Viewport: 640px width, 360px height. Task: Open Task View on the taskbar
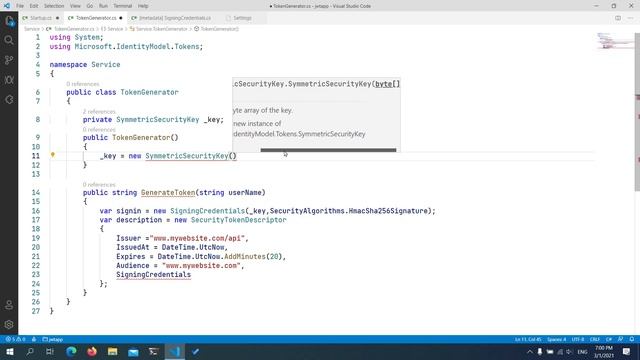(x=50, y=351)
